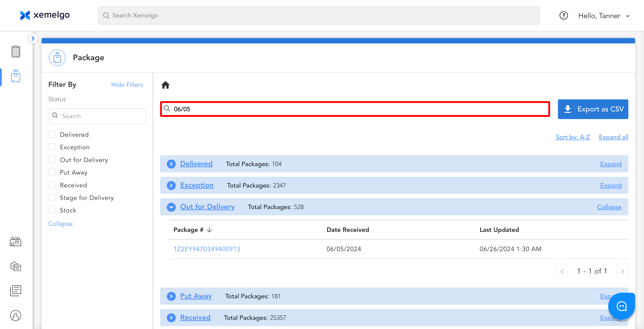This screenshot has height=329, width=644.
Task: Click the home breadcrumb icon
Action: tap(165, 85)
